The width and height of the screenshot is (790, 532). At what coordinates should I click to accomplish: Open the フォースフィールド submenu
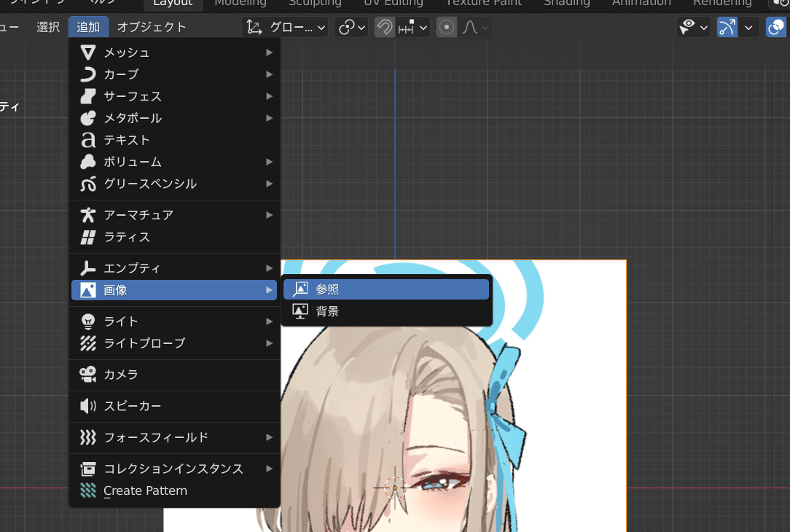coord(174,437)
